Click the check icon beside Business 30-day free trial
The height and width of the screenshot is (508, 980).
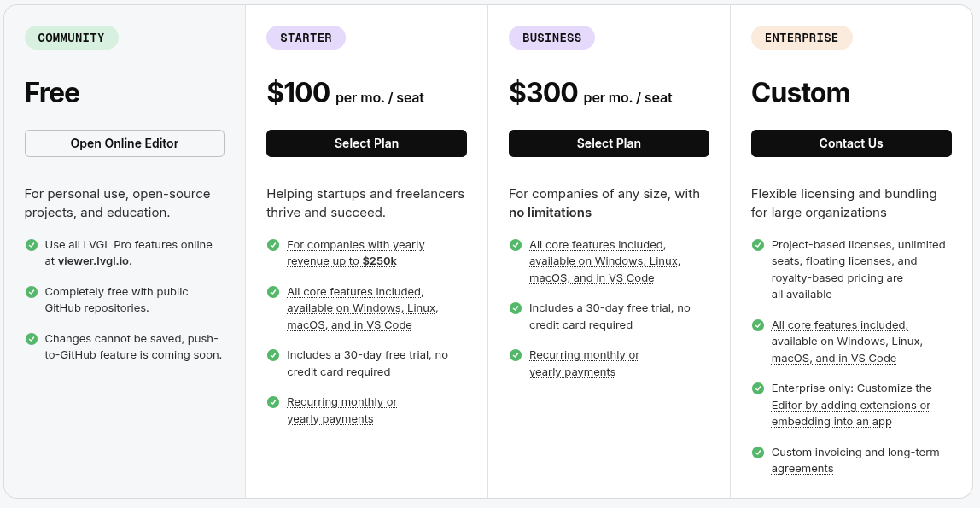[x=516, y=308]
